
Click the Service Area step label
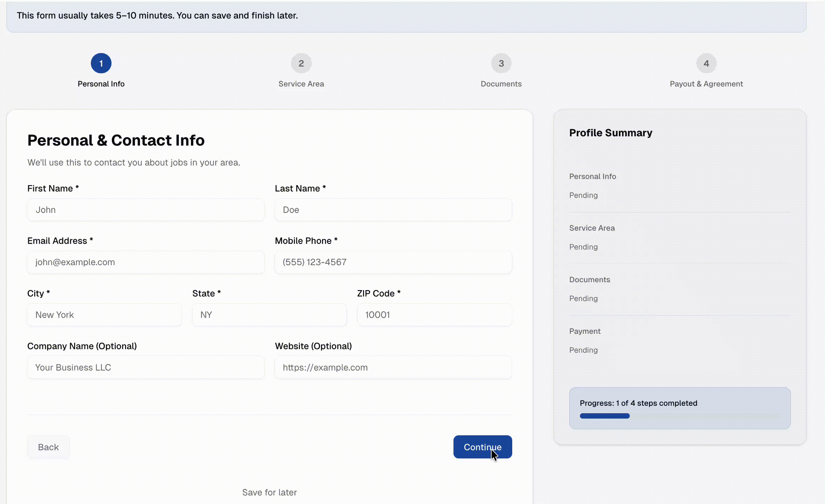tap(301, 84)
